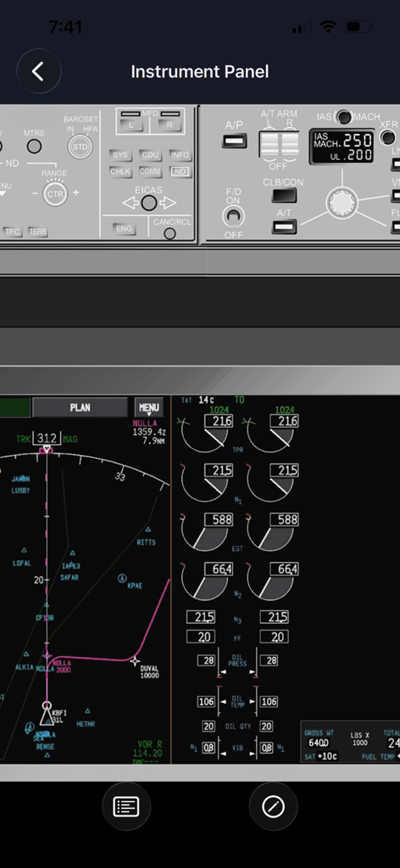Push the RANGE CTR knob
This screenshot has width=400, height=868.
tap(55, 194)
